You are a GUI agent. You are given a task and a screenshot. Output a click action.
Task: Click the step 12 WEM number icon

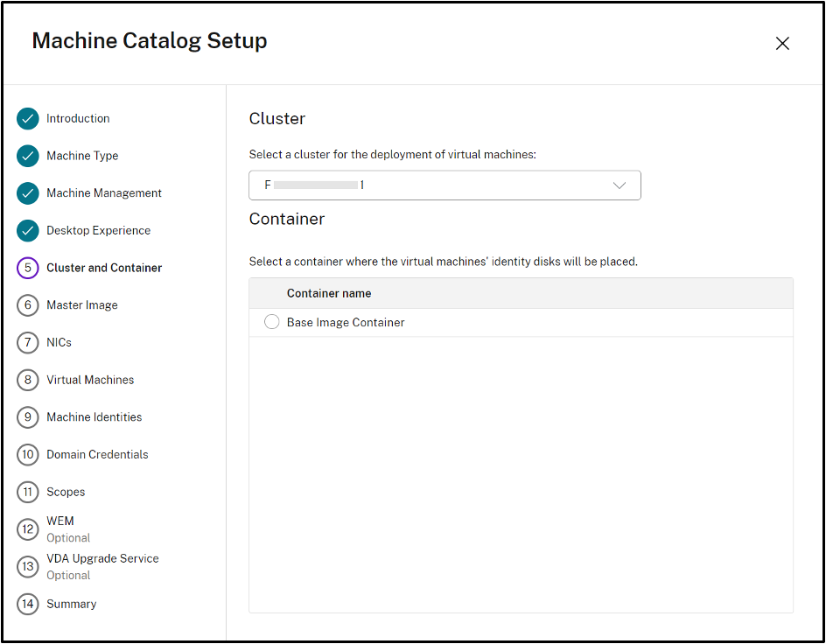click(x=28, y=528)
